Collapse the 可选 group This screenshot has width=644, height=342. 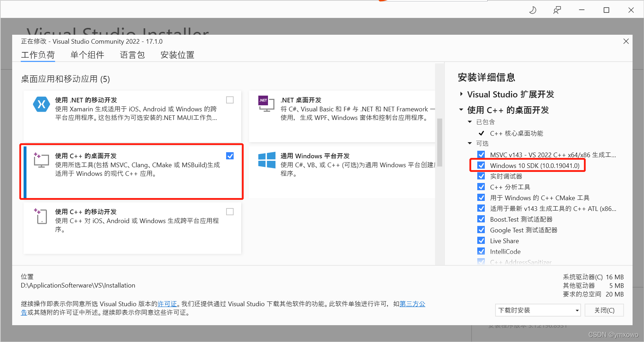pos(470,144)
